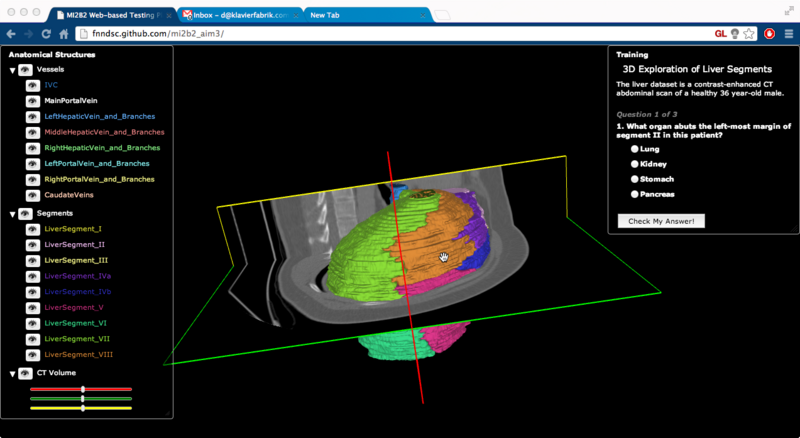Open the Chrome hamburger menu
Screen dimensions: 800x438
coord(787,33)
